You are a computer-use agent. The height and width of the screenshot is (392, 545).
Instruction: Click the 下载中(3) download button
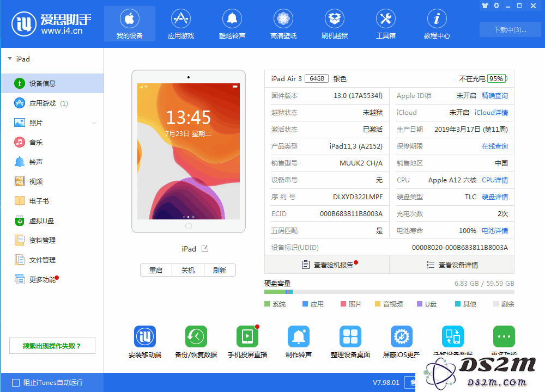pyautogui.click(x=510, y=29)
